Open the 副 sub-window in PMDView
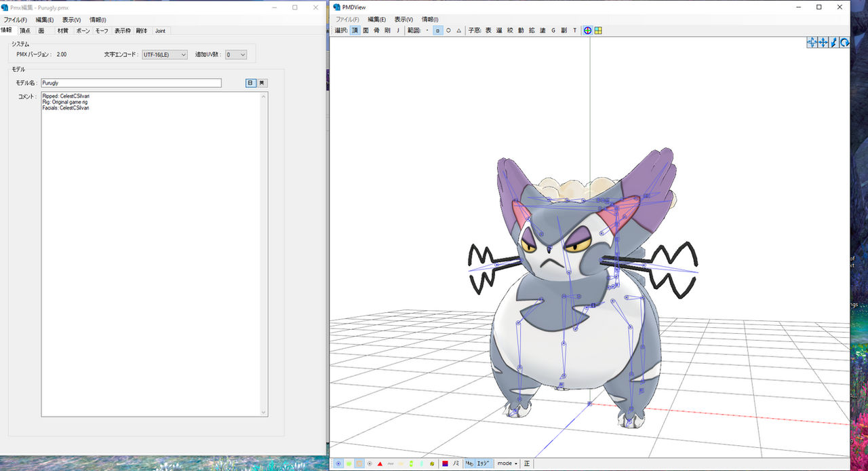Image resolution: width=868 pixels, height=471 pixels. click(564, 31)
